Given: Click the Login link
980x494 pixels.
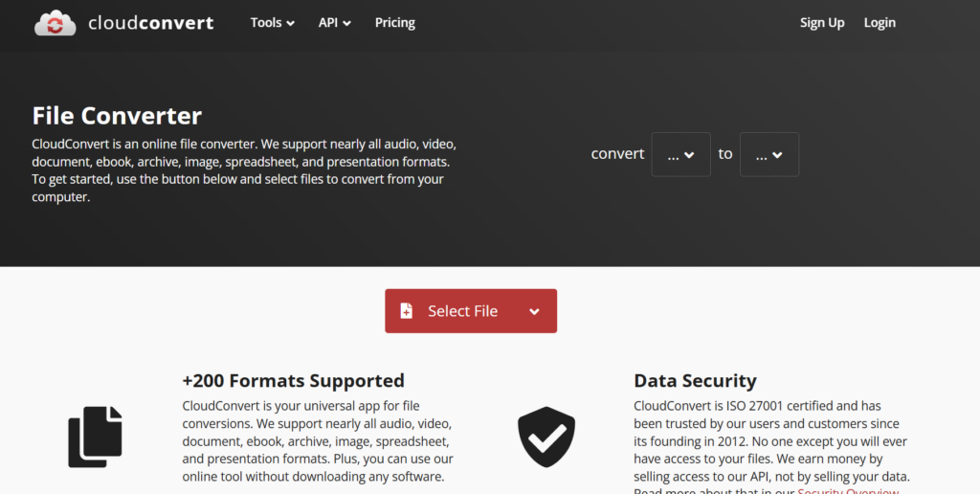Looking at the screenshot, I should 880,23.
